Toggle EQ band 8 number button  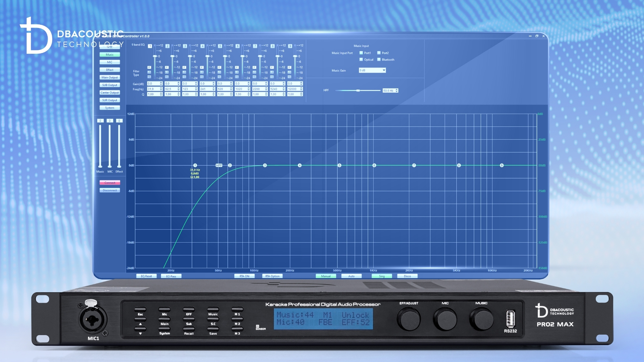point(273,46)
